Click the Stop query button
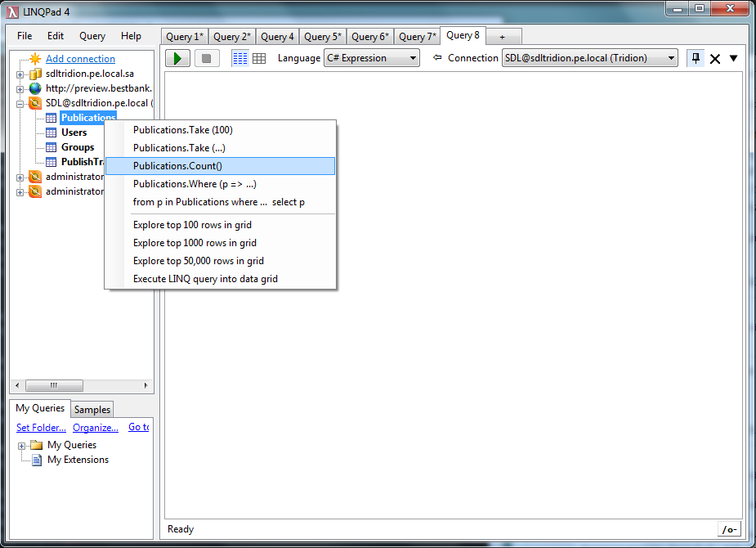The image size is (756, 548). (207, 58)
